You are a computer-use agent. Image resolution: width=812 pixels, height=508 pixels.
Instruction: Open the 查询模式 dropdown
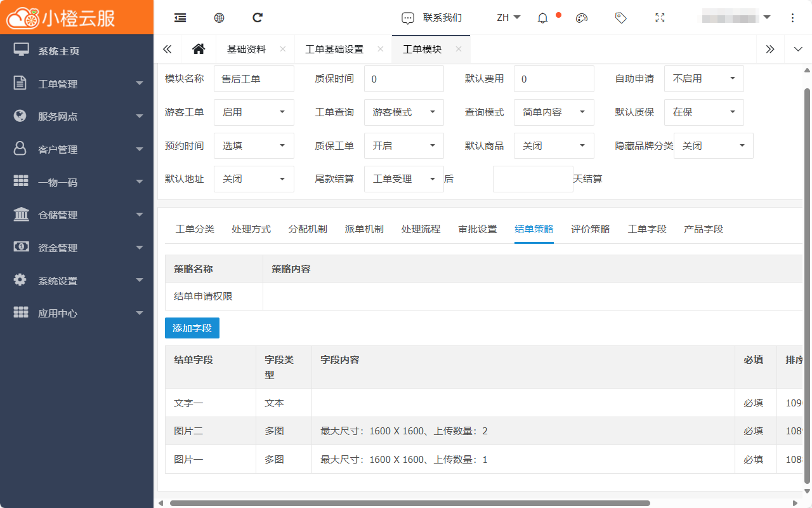tap(554, 112)
